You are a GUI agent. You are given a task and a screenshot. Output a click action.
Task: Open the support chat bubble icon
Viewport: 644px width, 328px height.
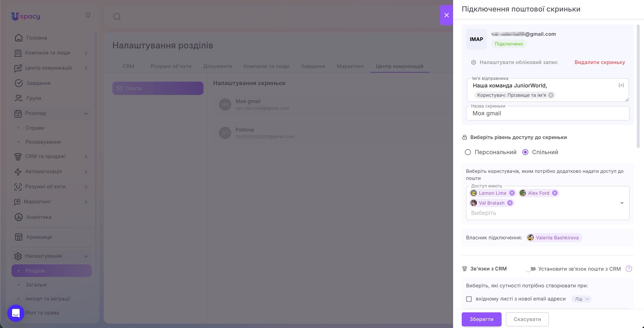pyautogui.click(x=16, y=313)
